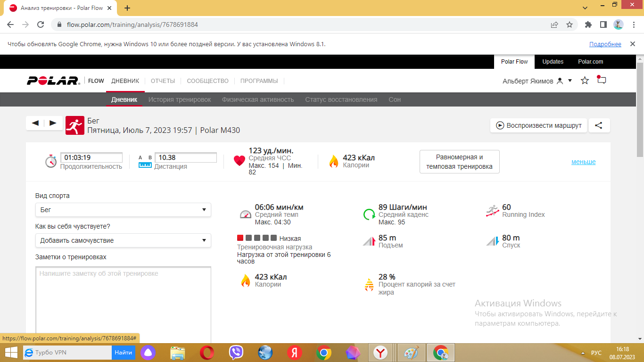Click the training load level squares

(257, 238)
